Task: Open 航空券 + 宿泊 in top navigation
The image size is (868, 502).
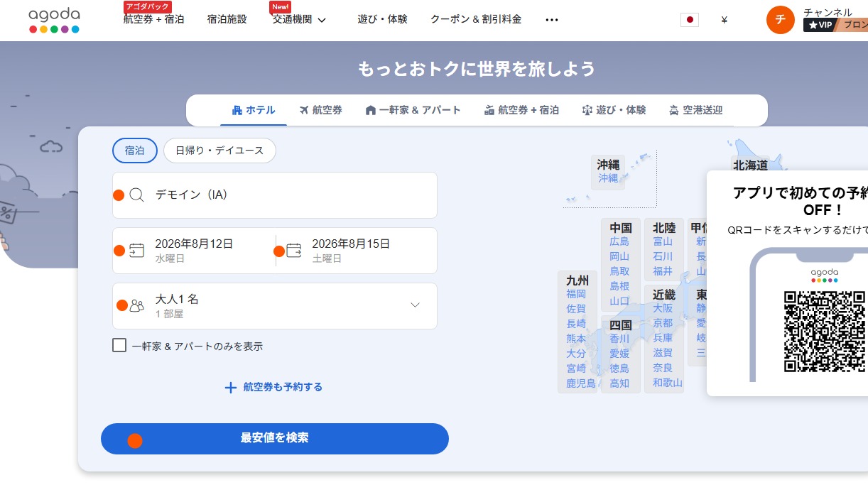Action: point(153,20)
